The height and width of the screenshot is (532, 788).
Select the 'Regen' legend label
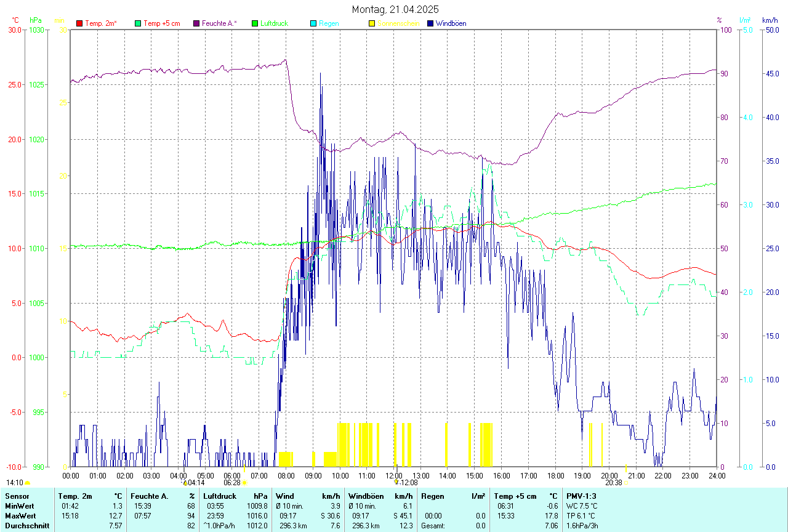coord(329,23)
